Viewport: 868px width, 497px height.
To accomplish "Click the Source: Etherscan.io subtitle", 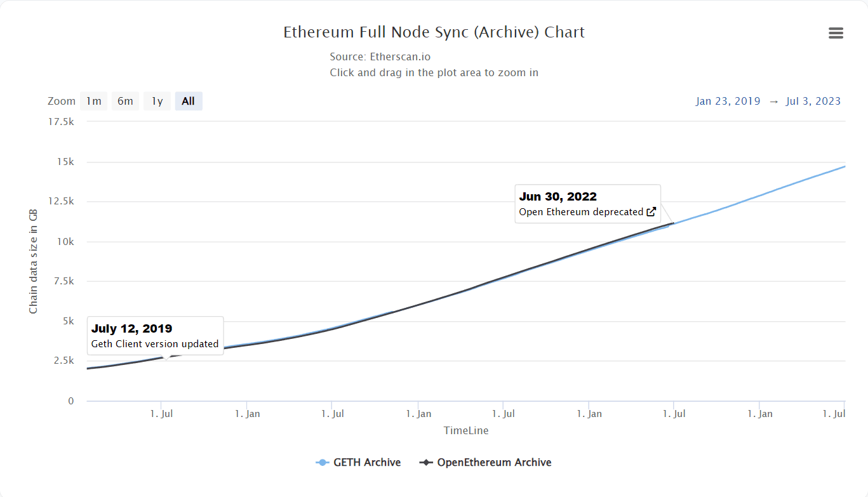I will 380,56.
